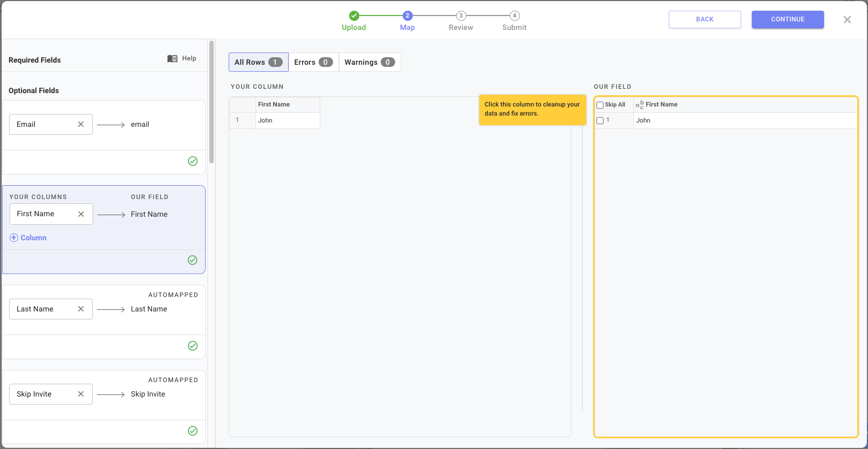Click the Email mapping green checkmark

tap(193, 161)
